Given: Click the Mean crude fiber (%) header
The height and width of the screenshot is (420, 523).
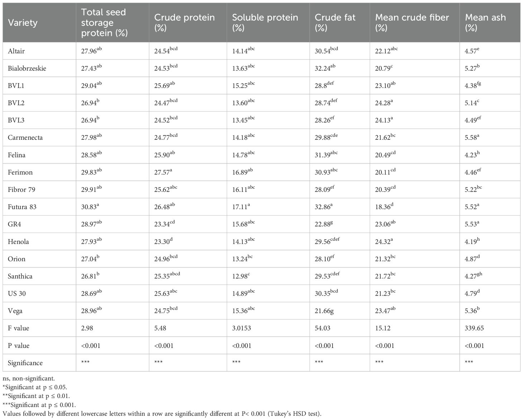Looking at the screenshot, I should tap(412, 23).
